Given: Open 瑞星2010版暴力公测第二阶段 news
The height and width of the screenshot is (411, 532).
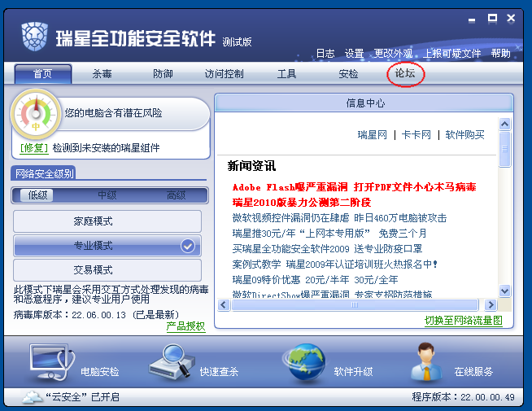Looking at the screenshot, I should tap(302, 203).
